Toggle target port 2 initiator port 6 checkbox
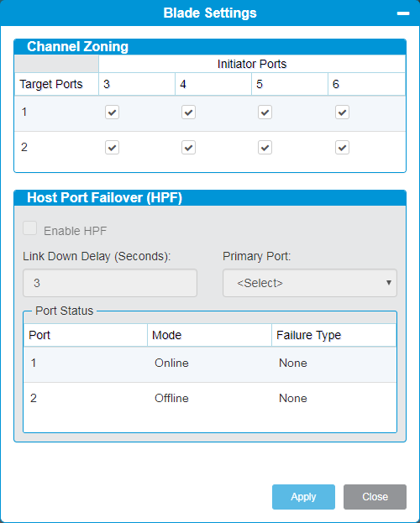Screen dimensions: 420x523 click(x=342, y=148)
